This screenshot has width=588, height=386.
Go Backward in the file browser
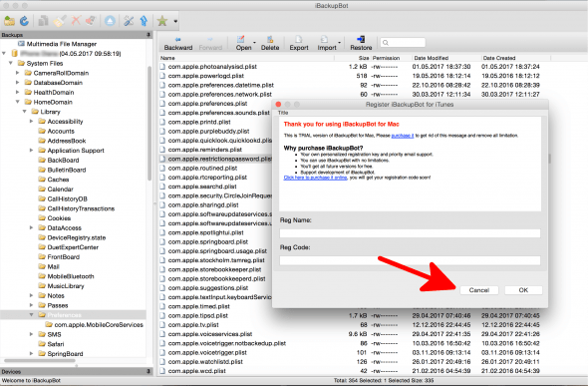(x=178, y=44)
